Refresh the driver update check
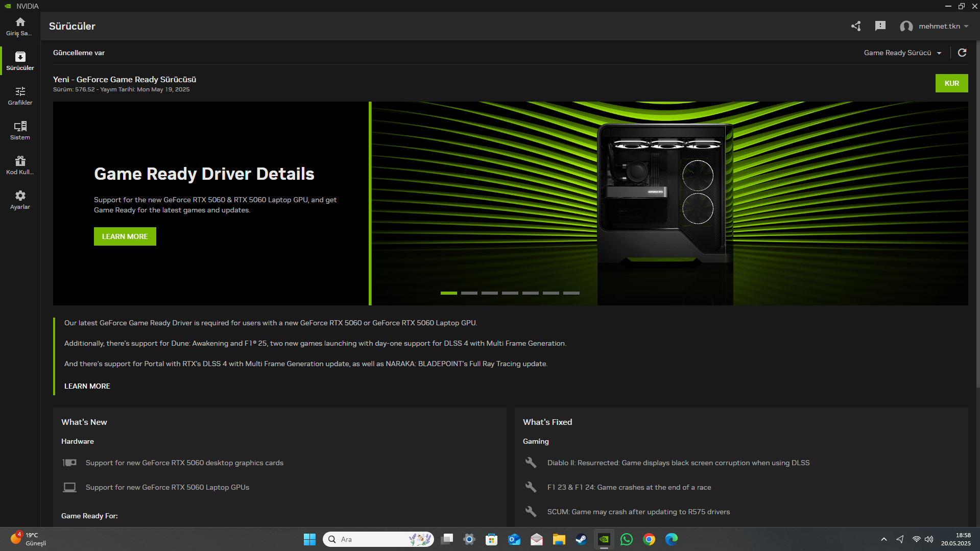 point(962,53)
